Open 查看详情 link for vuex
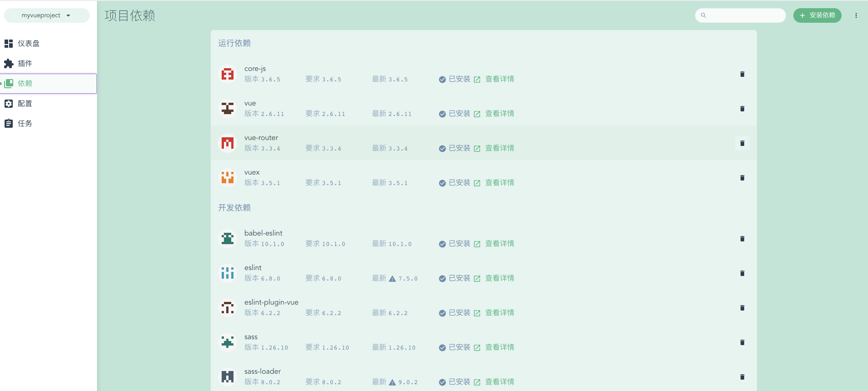The height and width of the screenshot is (391, 868). (494, 183)
